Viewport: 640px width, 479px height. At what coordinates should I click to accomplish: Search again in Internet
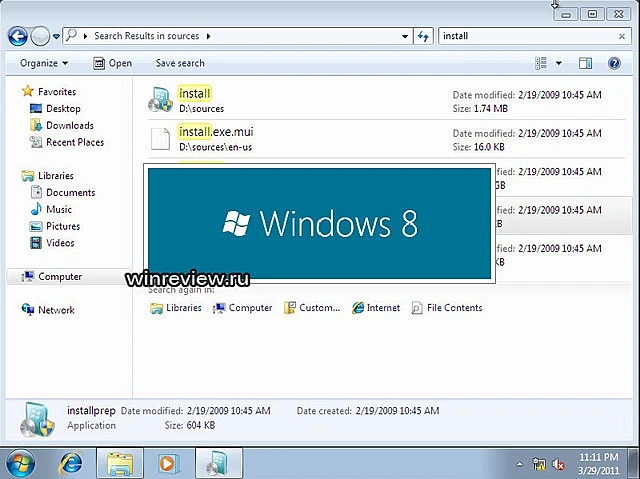375,308
